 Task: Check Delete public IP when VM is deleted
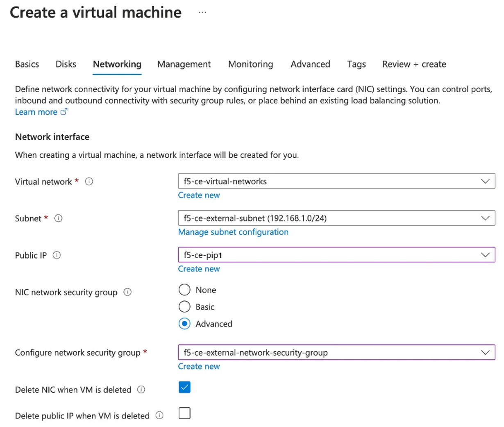tap(184, 413)
